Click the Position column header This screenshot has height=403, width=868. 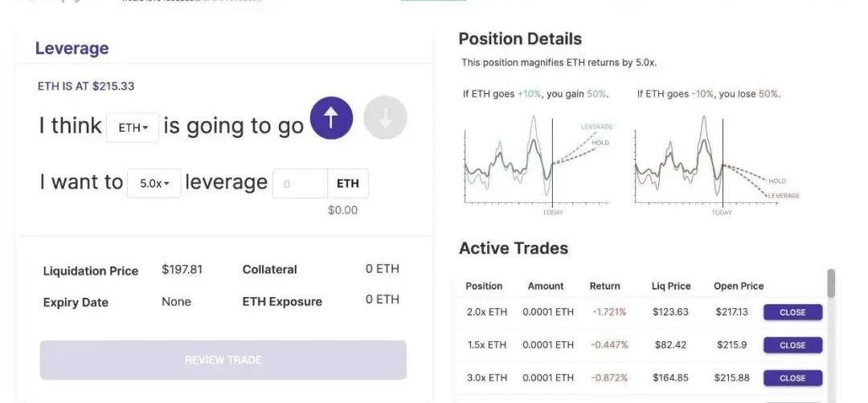pyautogui.click(x=484, y=286)
